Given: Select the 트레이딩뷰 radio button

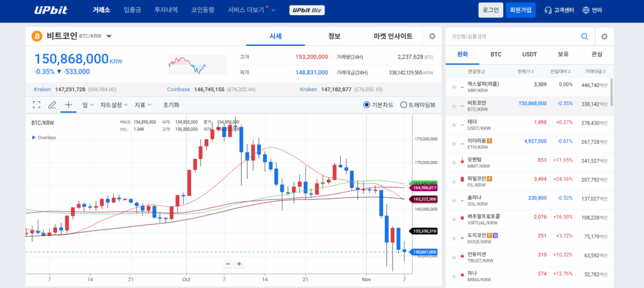Looking at the screenshot, I should coord(403,105).
